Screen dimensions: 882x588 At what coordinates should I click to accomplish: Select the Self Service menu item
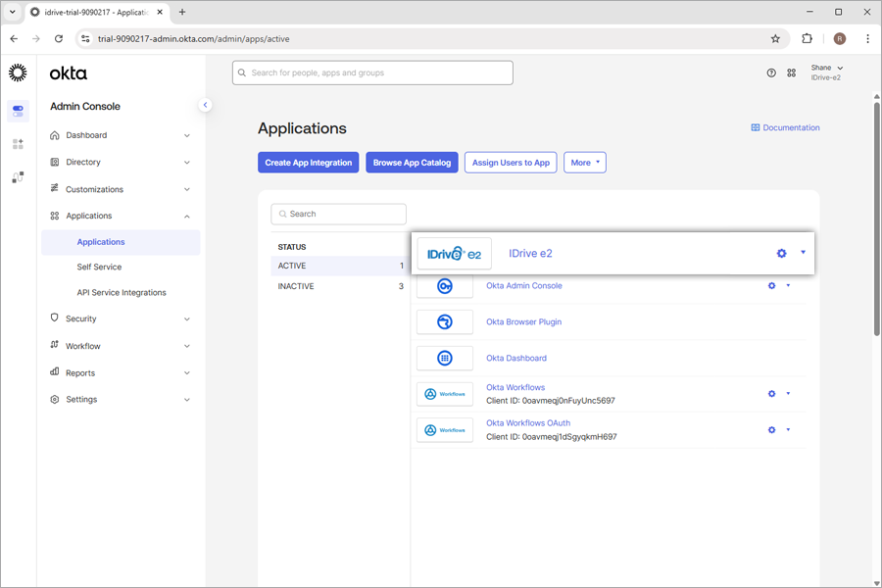[x=99, y=267]
